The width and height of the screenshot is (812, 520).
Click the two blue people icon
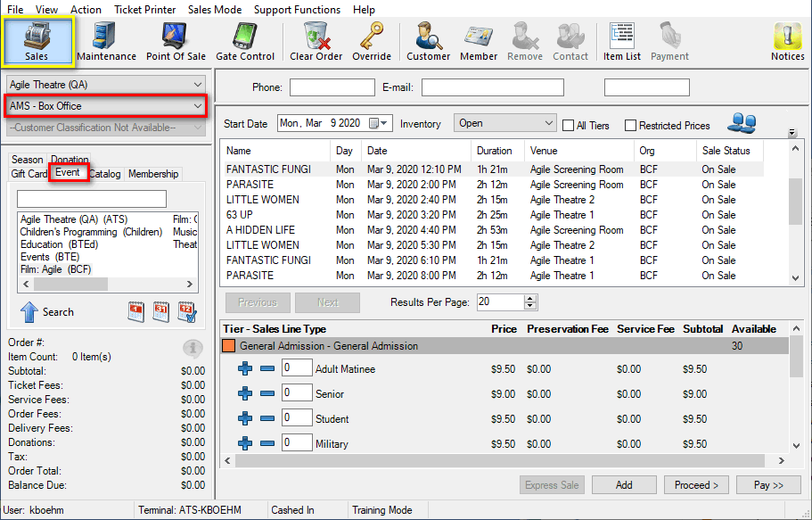pyautogui.click(x=742, y=123)
